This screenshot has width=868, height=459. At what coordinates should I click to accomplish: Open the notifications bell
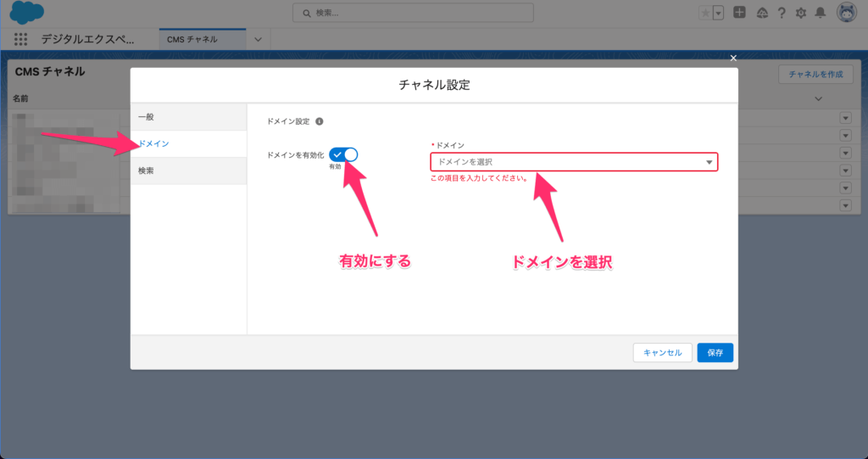point(820,13)
